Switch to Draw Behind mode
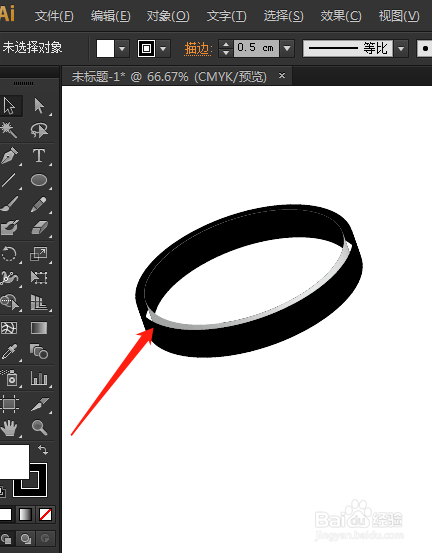Screen dimensions: 432x553 [26, 539]
